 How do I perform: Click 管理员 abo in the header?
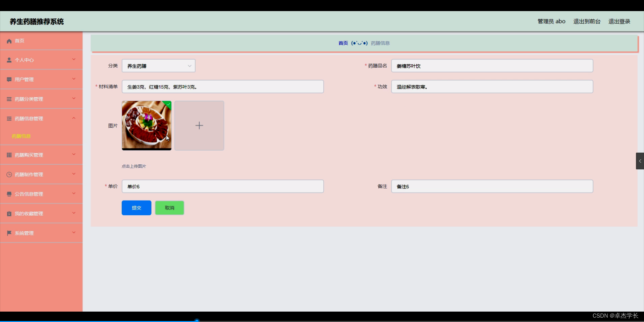click(x=551, y=21)
